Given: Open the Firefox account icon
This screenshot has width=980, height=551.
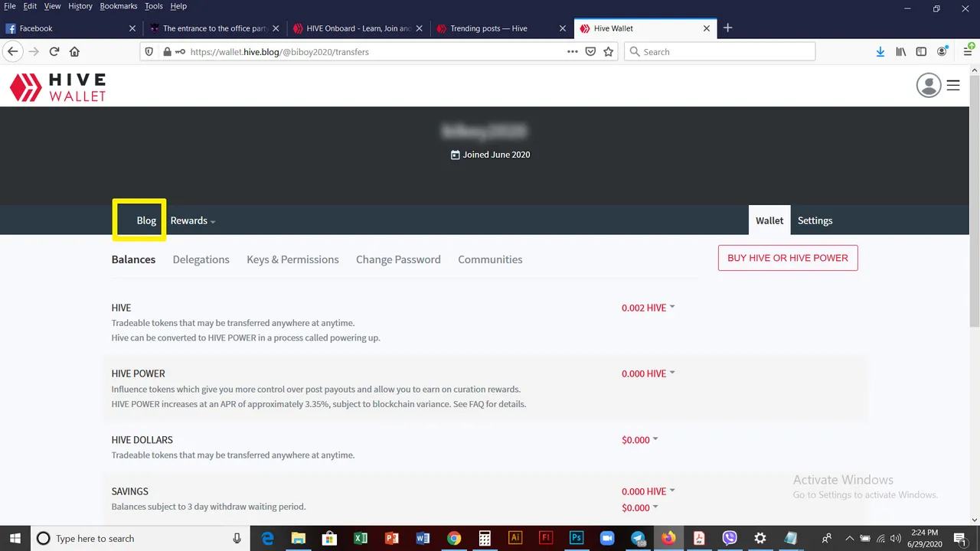Looking at the screenshot, I should pos(943,51).
